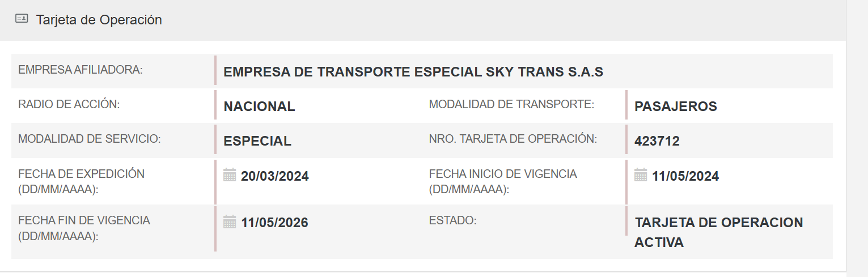Click calendar icon beside 11/05/2026

230,221
